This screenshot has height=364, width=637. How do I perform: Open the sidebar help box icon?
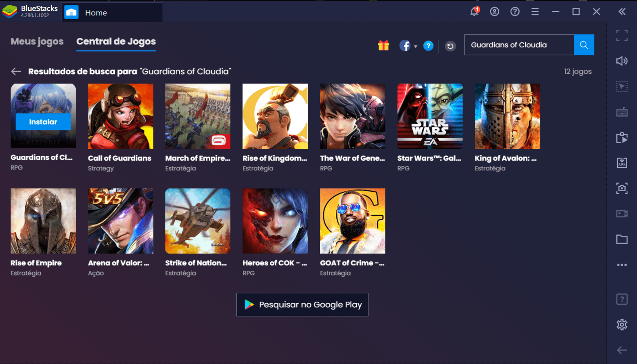(622, 299)
